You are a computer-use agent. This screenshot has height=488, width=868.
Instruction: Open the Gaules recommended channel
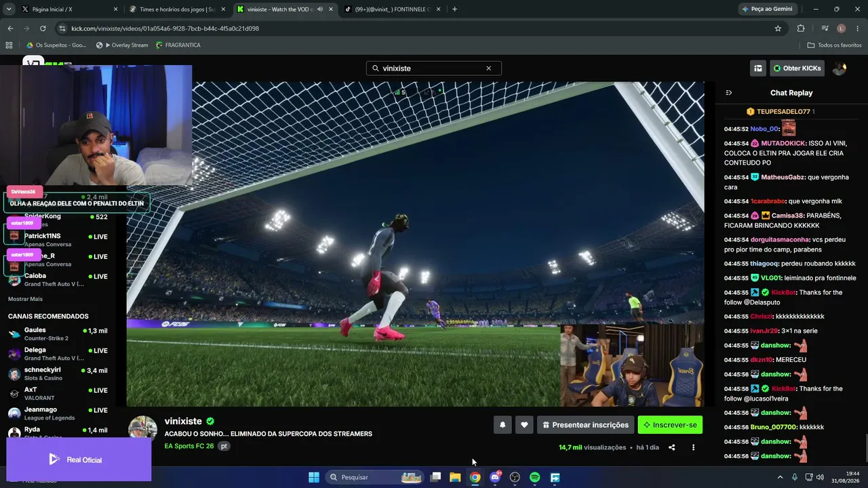click(x=58, y=334)
